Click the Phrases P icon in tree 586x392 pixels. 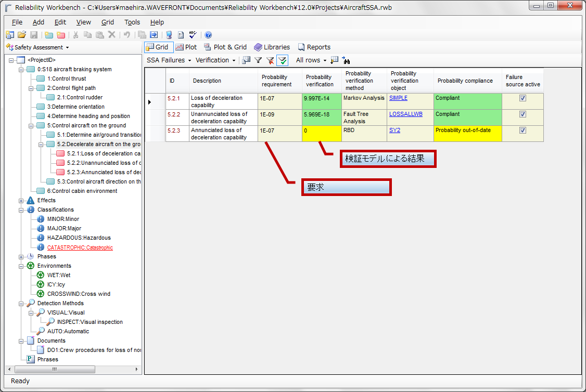tap(31, 359)
